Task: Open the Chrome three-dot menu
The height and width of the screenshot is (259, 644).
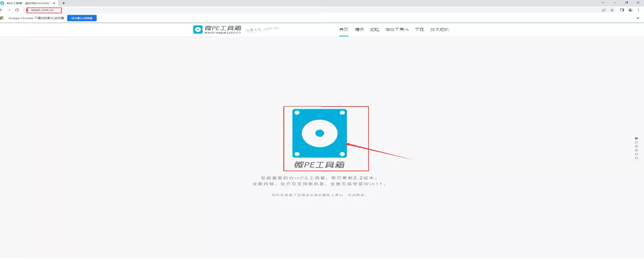Action: pyautogui.click(x=638, y=10)
